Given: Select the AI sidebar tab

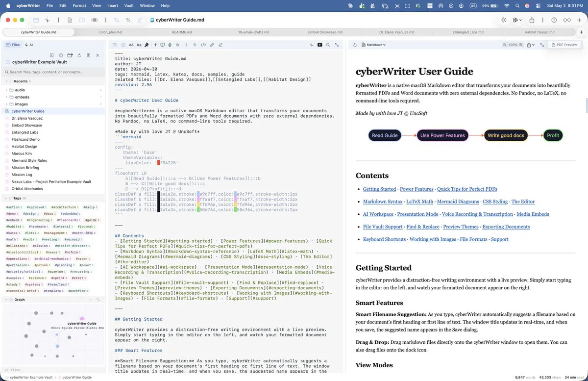Looking at the screenshot, I should (x=29, y=45).
